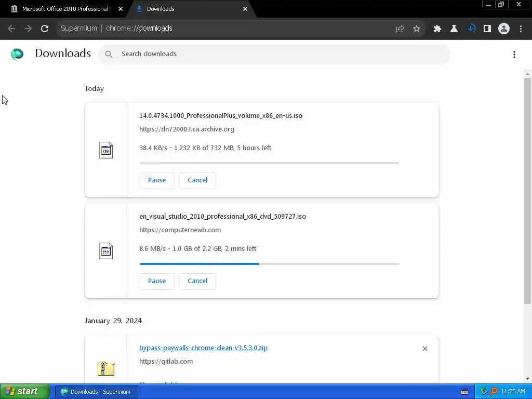Click the Downloads page title
The image size is (532, 399).
click(x=63, y=54)
